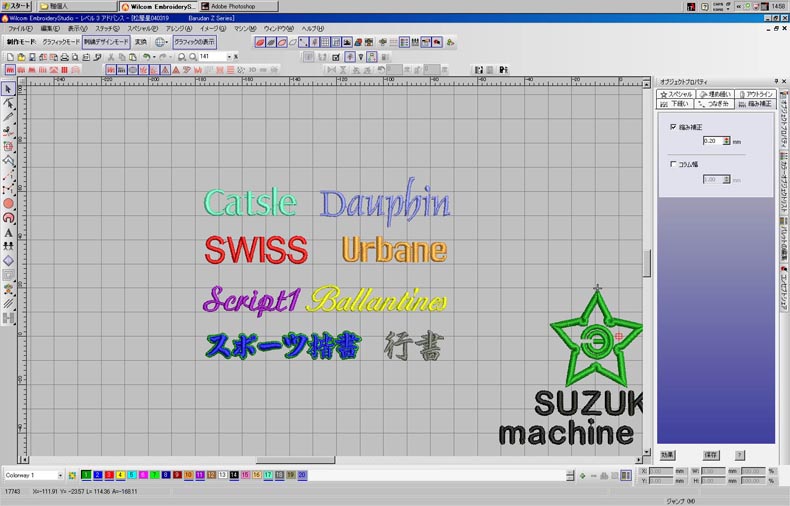The image size is (790, 506).
Task: Switch to the つなぎ糸 tab
Action: coord(714,104)
